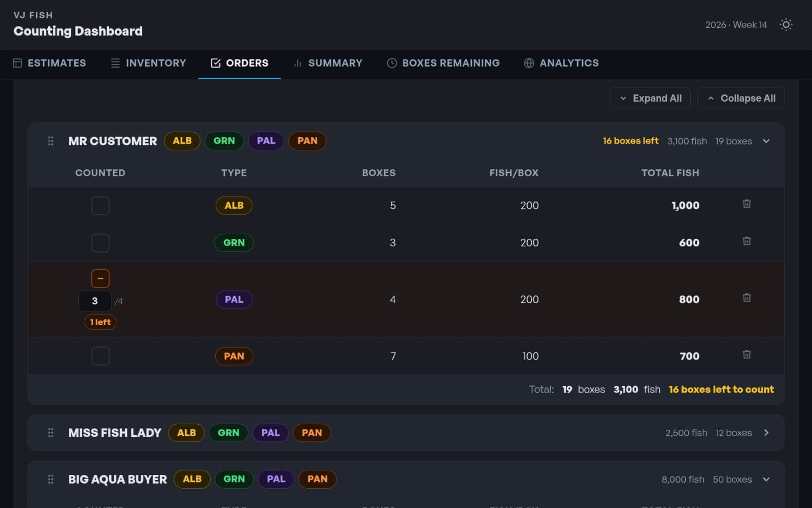Mark the GRN row as counted
Viewport: 812px width, 508px height.
[100, 243]
